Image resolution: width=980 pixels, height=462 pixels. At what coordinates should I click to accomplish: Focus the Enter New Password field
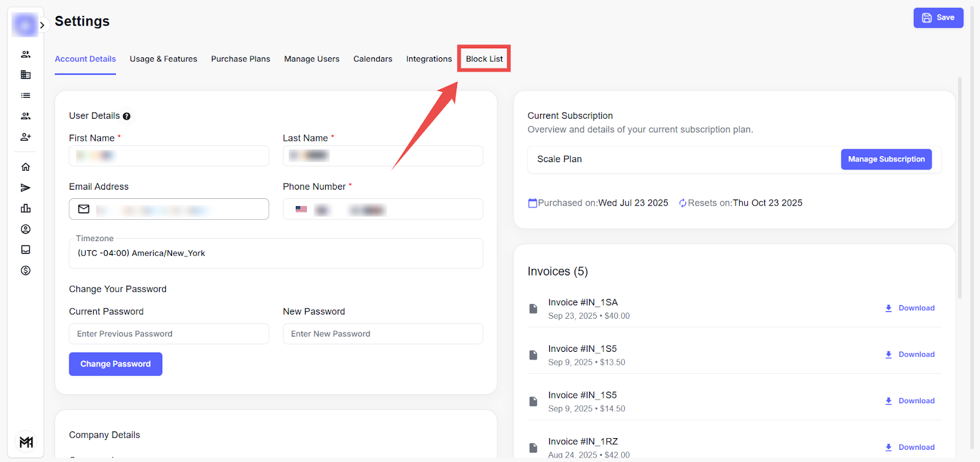tap(382, 334)
